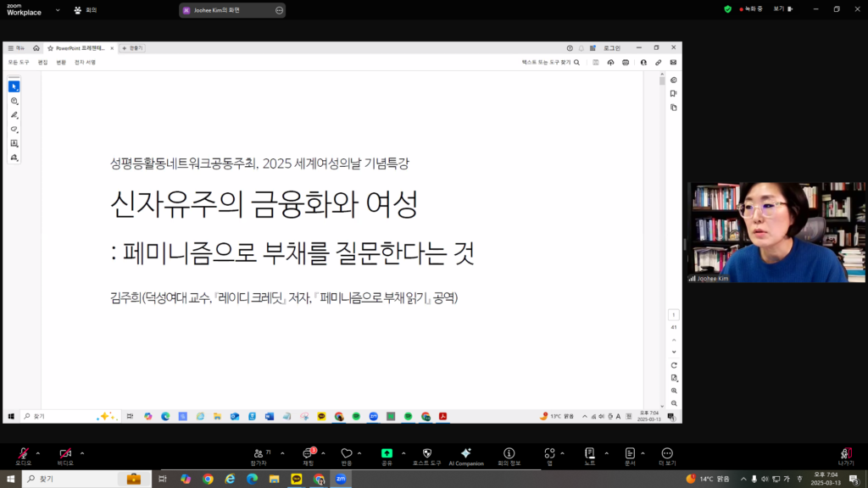Click the rotate page icon on right rail
The height and width of the screenshot is (488, 868).
click(674, 365)
